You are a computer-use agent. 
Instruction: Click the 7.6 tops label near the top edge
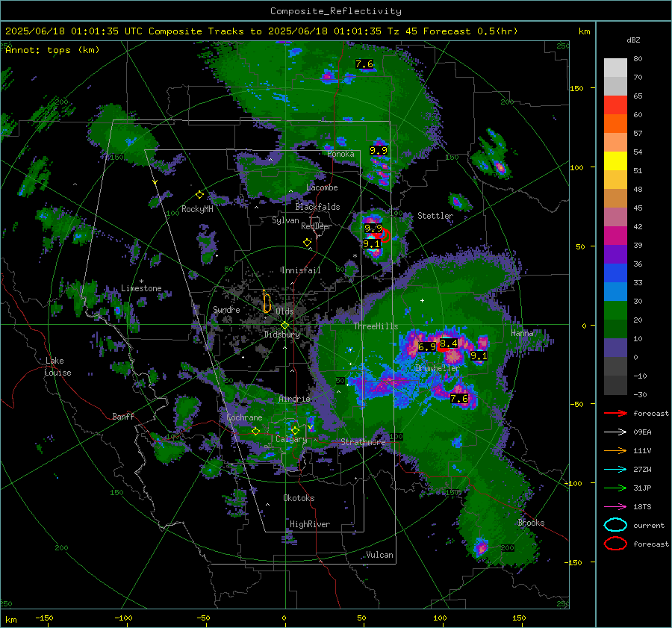pyautogui.click(x=364, y=64)
